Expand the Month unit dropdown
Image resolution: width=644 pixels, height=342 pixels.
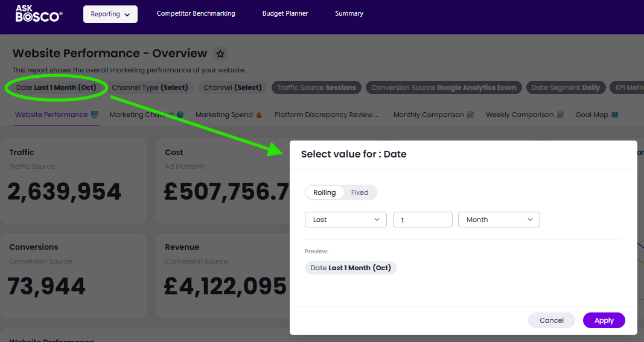coord(499,220)
